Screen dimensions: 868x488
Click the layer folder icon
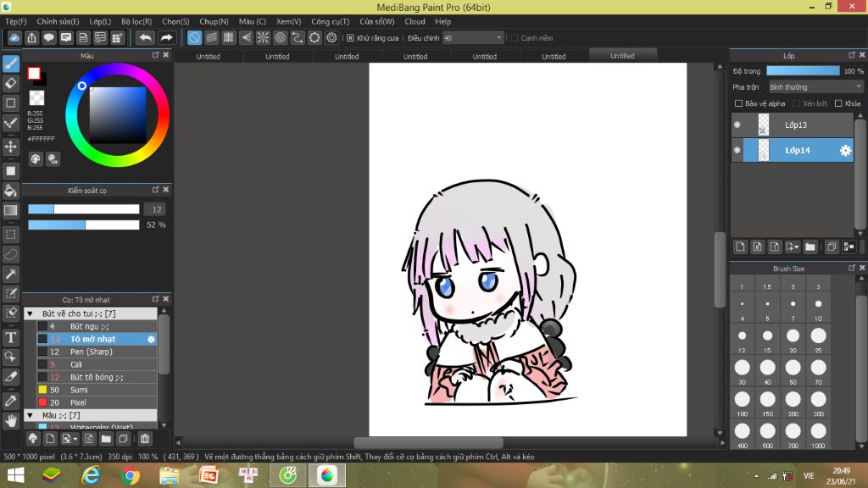[810, 247]
